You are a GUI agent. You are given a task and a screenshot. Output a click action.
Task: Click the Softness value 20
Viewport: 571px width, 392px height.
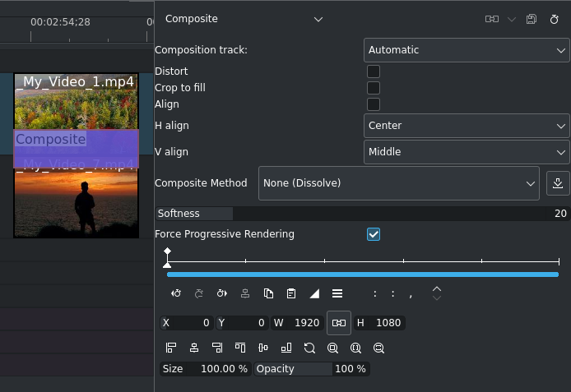pyautogui.click(x=560, y=214)
